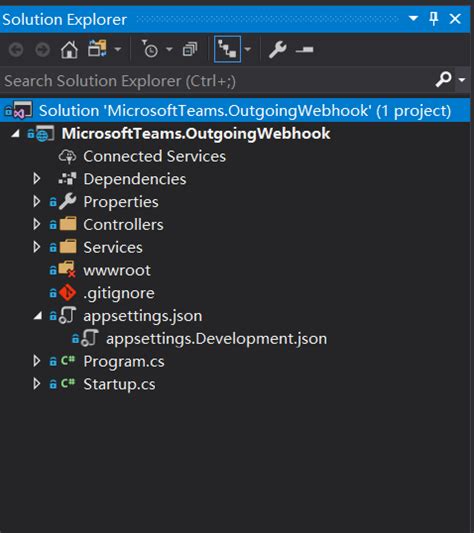
Task: Click the Controllers folder icon
Action: coord(68,224)
